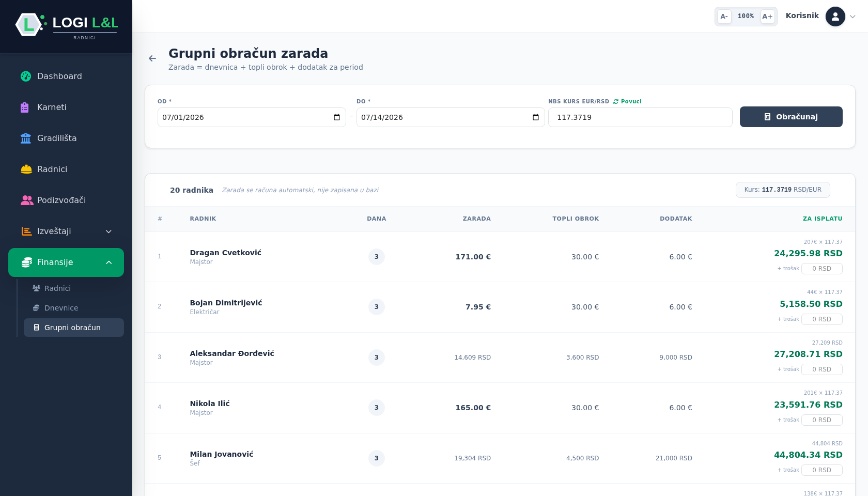Expand the Izveštaji submenu chevron
The height and width of the screenshot is (496, 868).
pos(109,231)
